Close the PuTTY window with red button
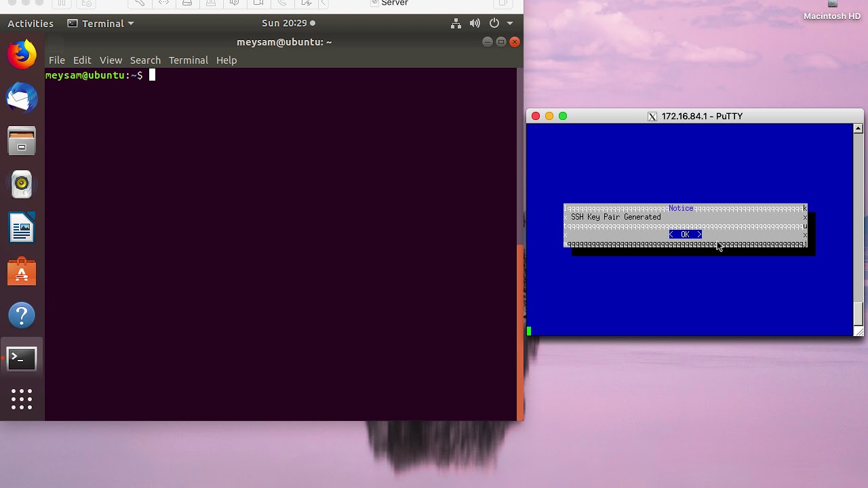Viewport: 868px width, 488px height. 536,116
